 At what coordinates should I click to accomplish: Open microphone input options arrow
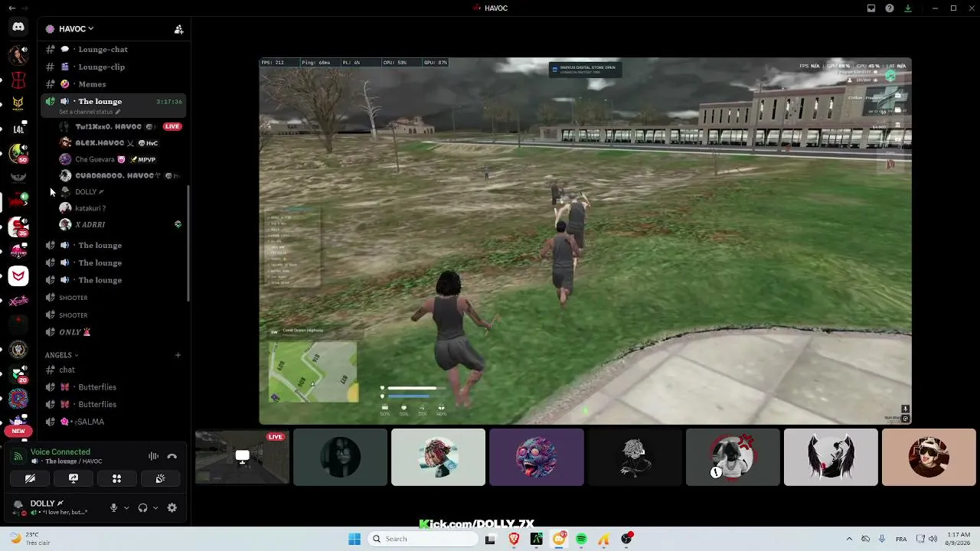126,507
